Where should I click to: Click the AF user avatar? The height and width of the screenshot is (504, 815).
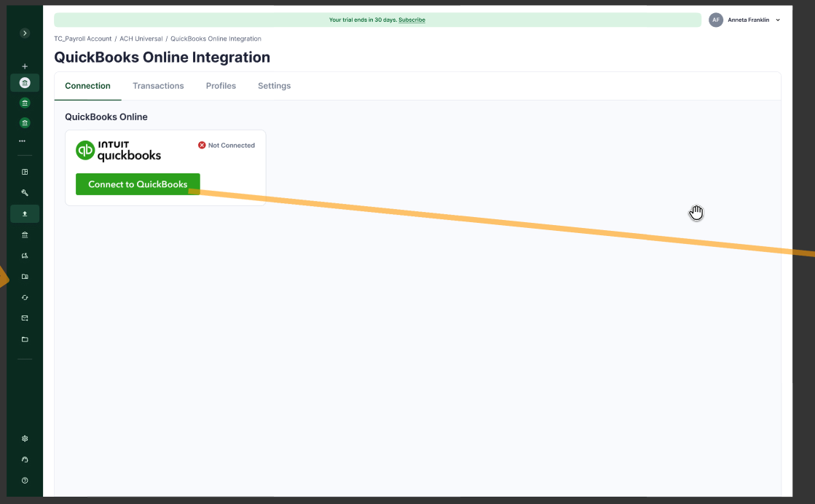tap(716, 20)
